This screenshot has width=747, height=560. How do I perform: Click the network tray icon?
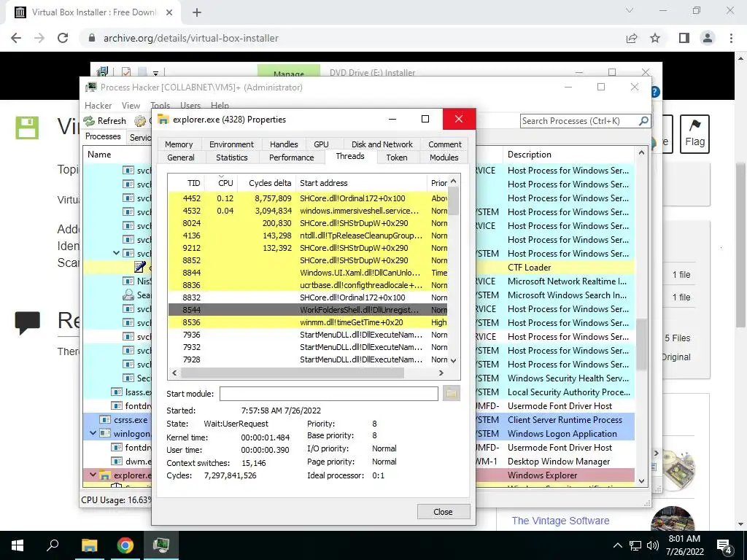click(635, 545)
